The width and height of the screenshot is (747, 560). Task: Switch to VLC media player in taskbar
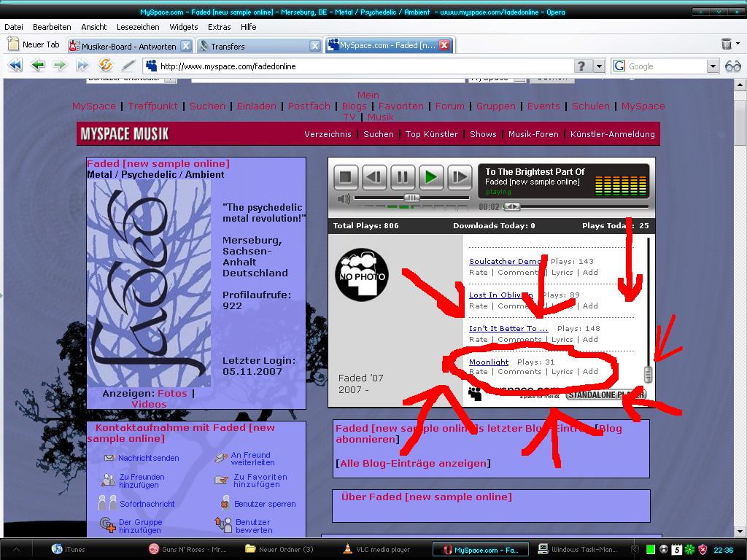376,550
